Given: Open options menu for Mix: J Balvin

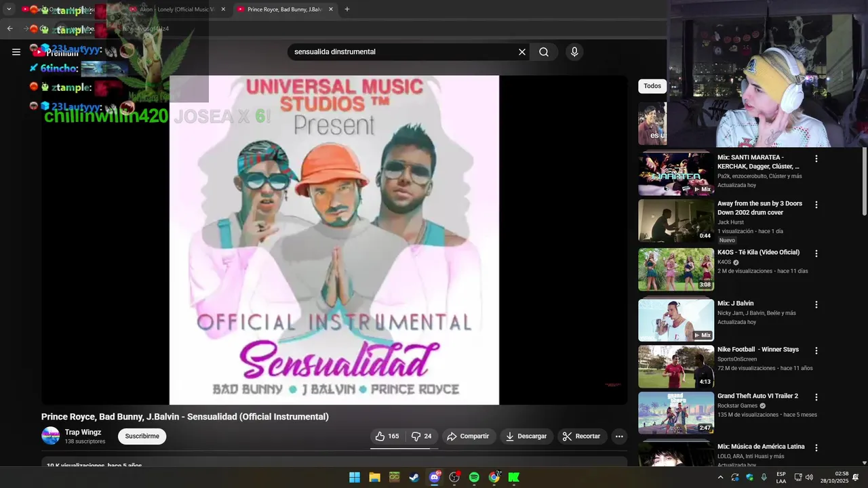Looking at the screenshot, I should click(816, 305).
